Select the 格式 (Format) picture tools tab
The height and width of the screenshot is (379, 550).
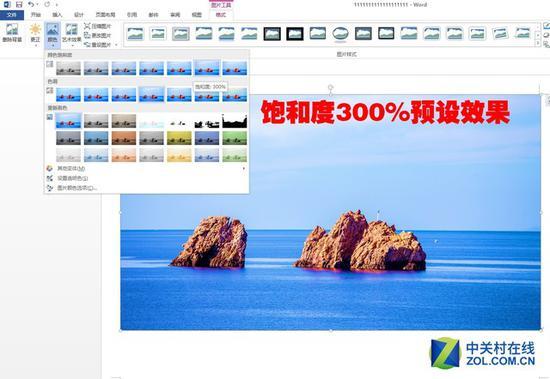click(x=221, y=15)
